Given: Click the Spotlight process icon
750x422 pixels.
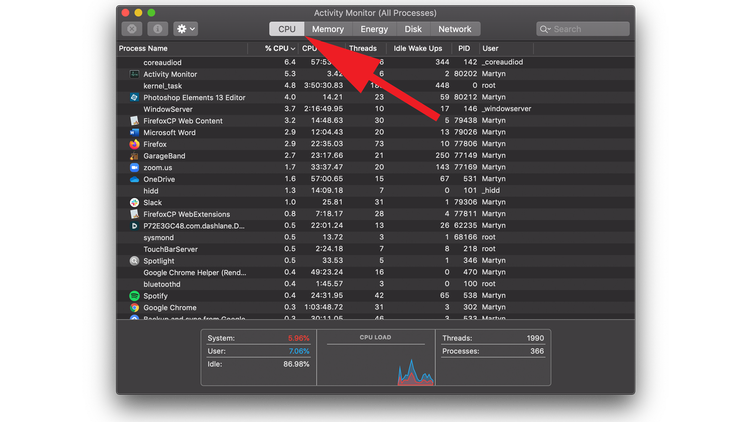Looking at the screenshot, I should [x=134, y=261].
